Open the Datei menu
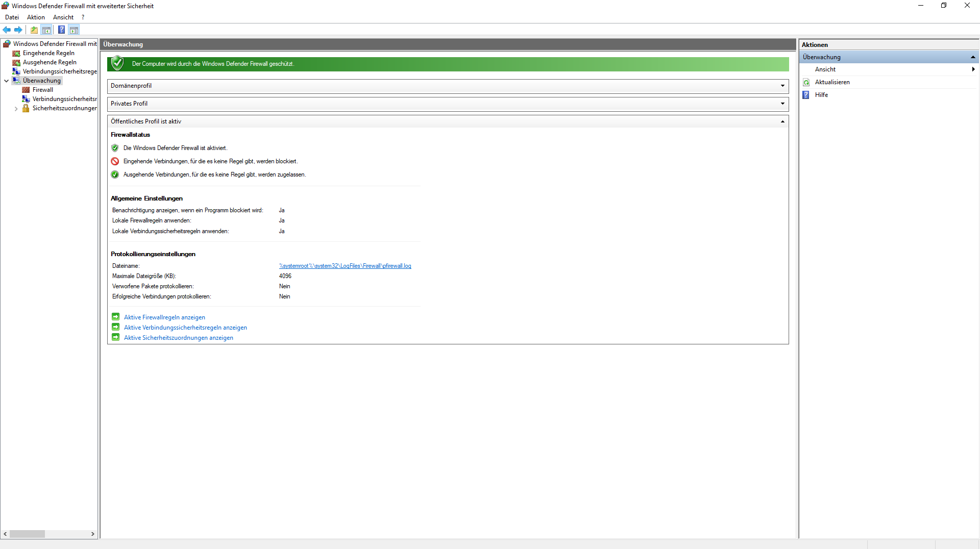The height and width of the screenshot is (549, 980). pyautogui.click(x=12, y=17)
